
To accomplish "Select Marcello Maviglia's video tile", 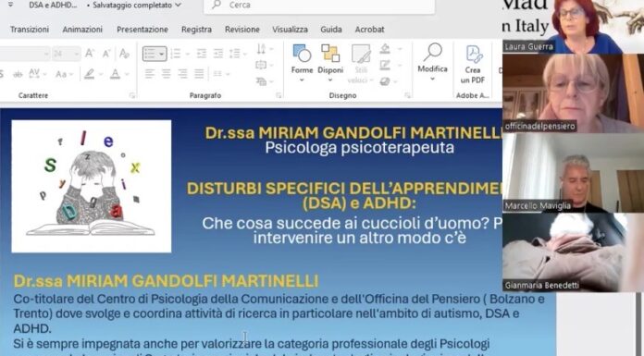I will 573,173.
